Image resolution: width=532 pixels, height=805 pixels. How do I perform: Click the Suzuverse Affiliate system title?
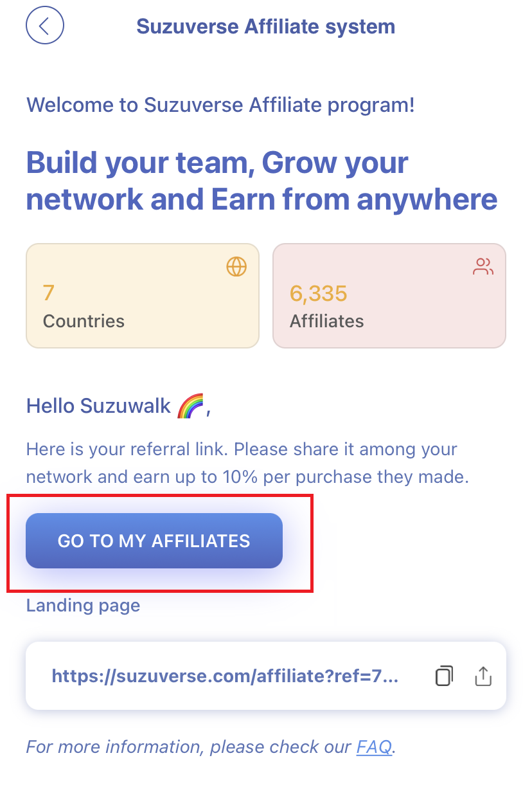(x=266, y=27)
